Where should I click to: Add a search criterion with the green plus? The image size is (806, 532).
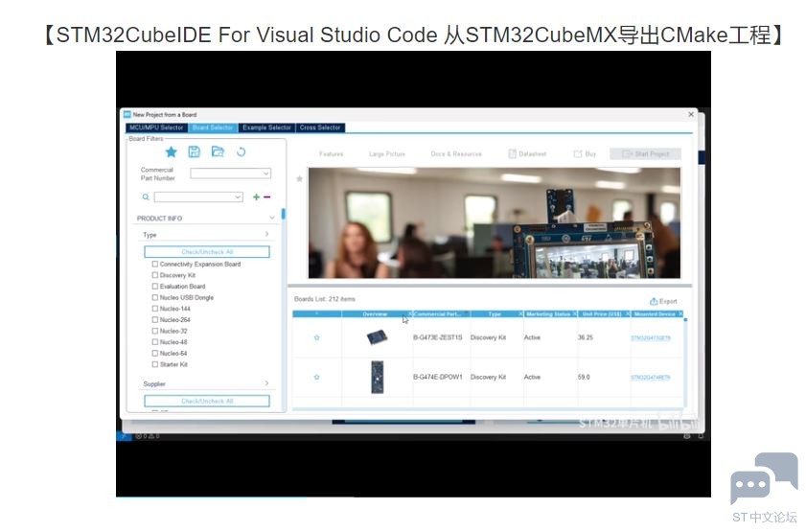coord(256,197)
